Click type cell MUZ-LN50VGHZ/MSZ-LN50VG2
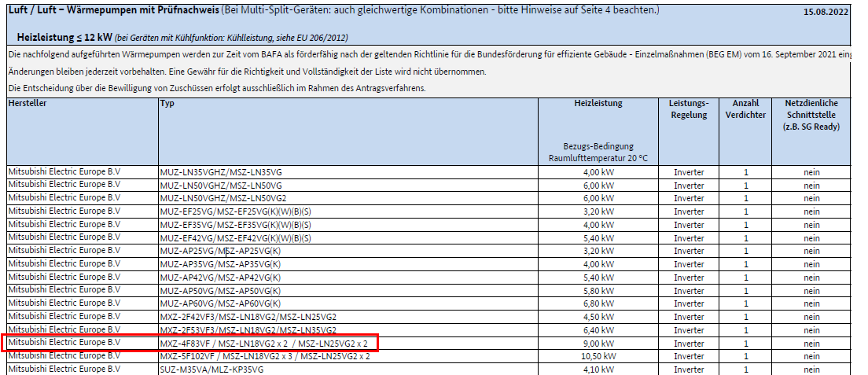This screenshot has height=375, width=868. [x=348, y=198]
